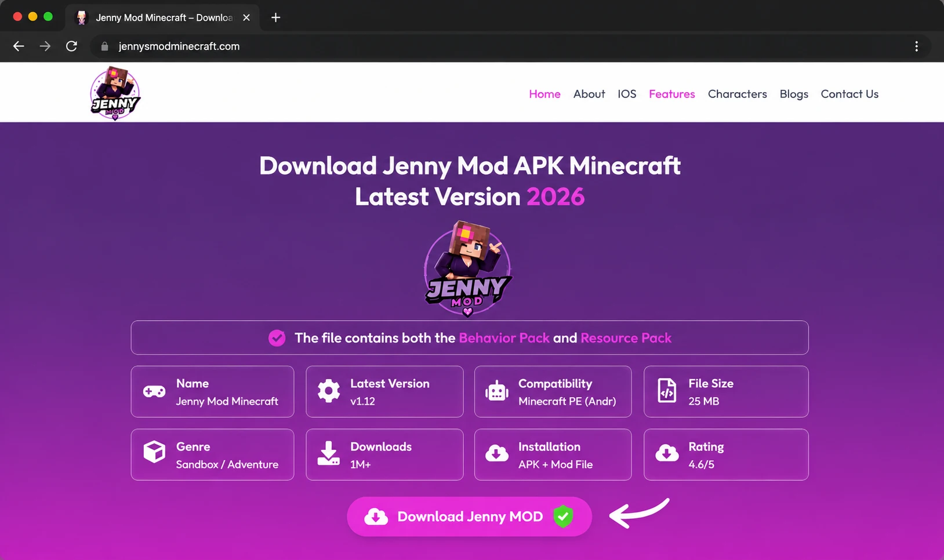The height and width of the screenshot is (560, 944).
Task: Select the Jenny Mod Minecraft browser tab
Action: point(163,17)
